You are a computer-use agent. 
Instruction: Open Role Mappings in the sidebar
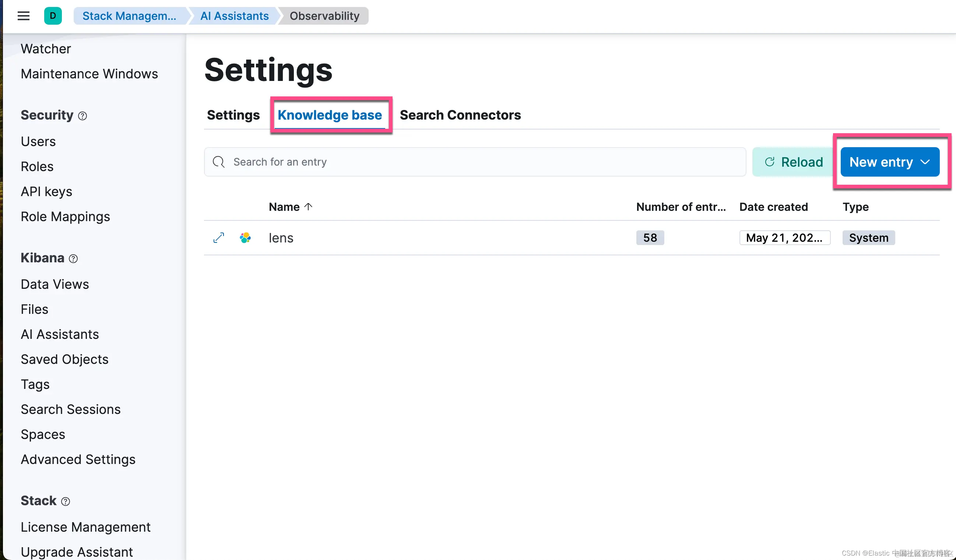[65, 216]
